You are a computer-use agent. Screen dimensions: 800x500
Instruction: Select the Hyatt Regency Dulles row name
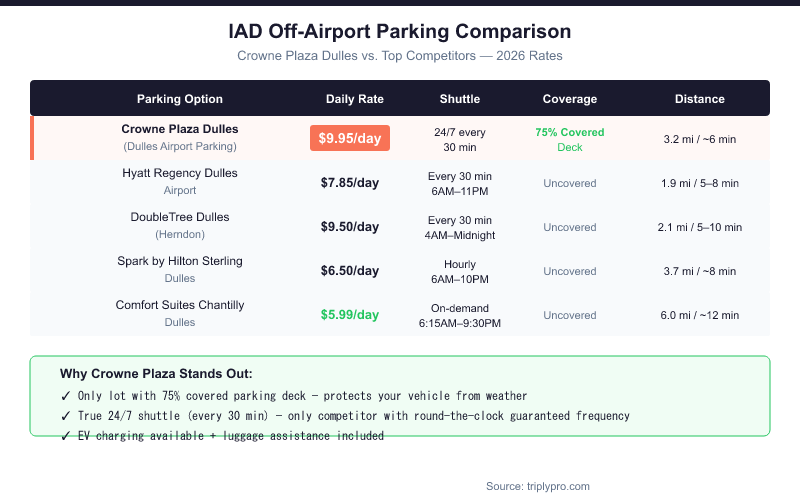(180, 173)
